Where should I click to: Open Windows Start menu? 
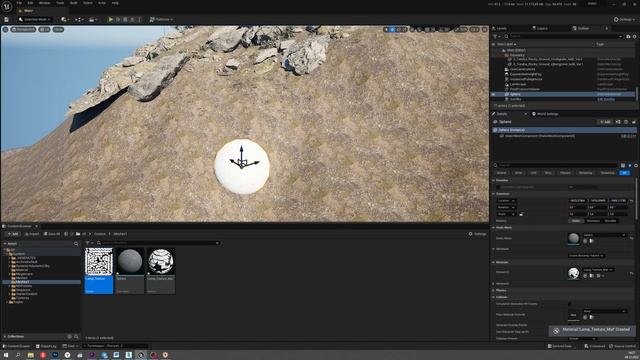tap(6, 355)
